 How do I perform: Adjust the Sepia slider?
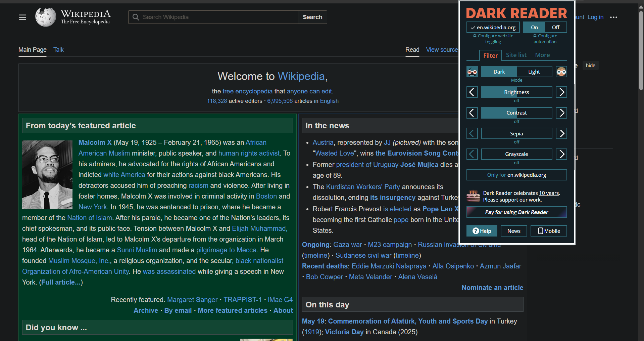tap(516, 133)
